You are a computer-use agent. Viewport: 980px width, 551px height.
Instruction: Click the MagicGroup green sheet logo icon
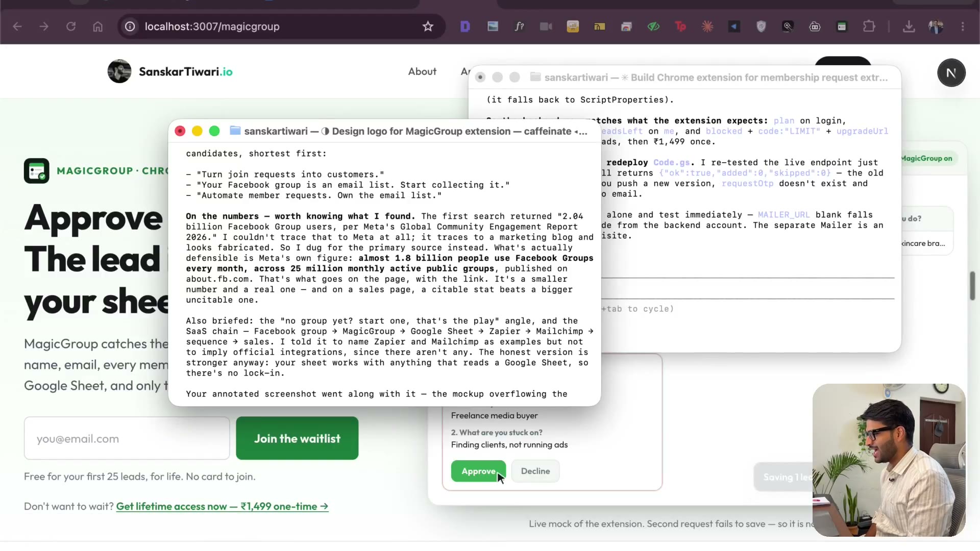[37, 171]
